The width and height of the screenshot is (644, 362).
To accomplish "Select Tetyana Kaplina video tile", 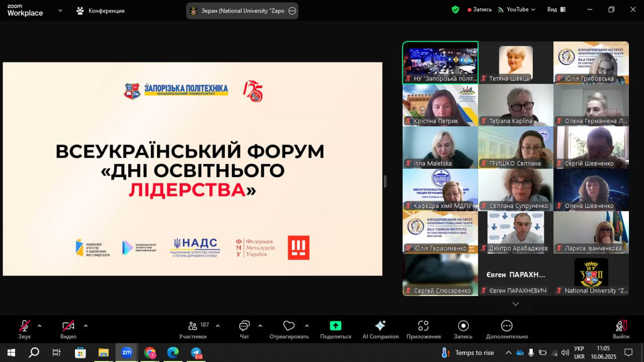I will tap(516, 105).
